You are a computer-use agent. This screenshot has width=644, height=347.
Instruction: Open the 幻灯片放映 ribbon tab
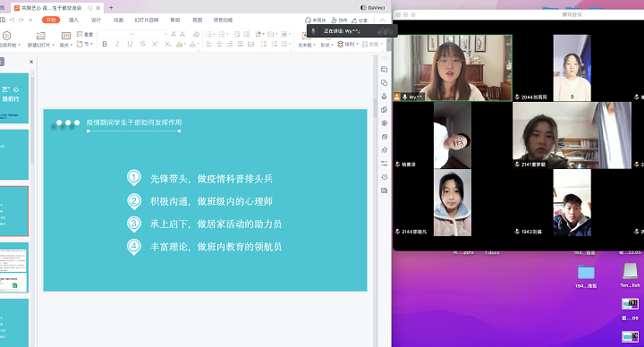pos(147,20)
